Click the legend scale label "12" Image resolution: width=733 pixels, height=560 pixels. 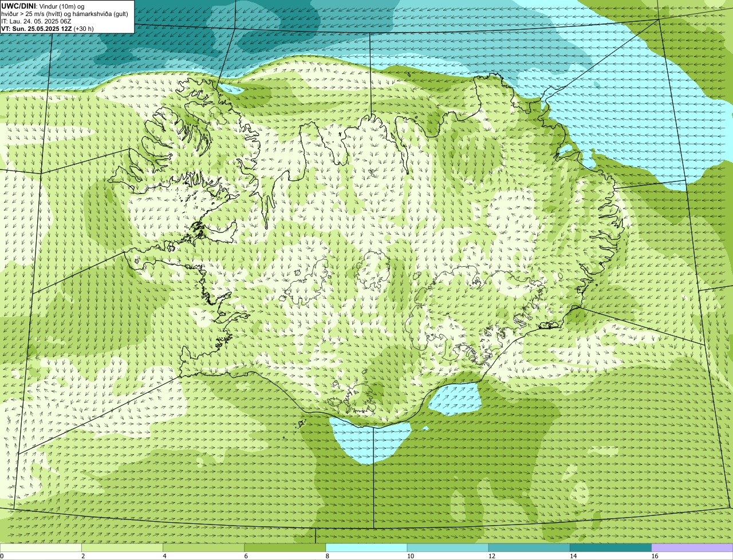click(492, 556)
